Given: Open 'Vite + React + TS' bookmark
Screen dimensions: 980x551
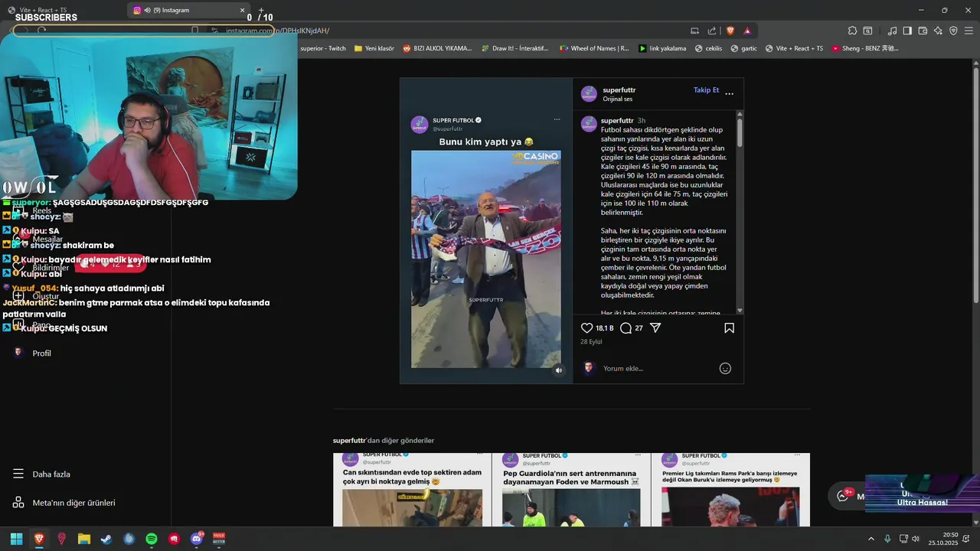Looking at the screenshot, I should [794, 48].
